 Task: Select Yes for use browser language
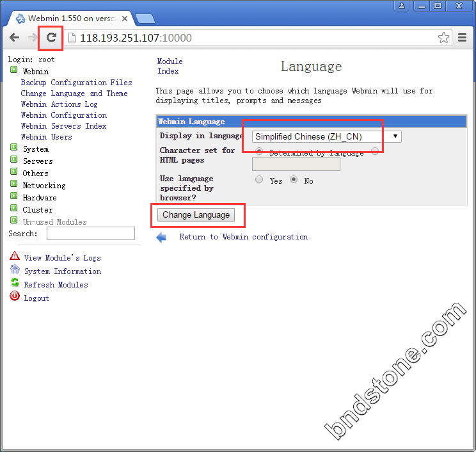[259, 179]
